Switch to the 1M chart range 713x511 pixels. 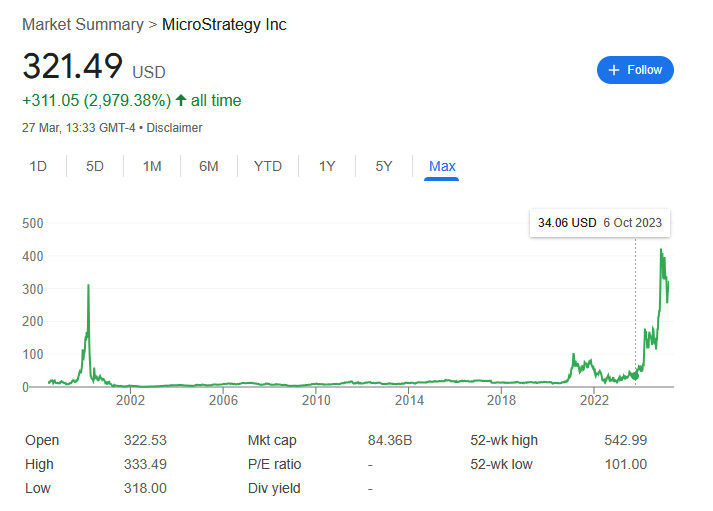pos(152,166)
